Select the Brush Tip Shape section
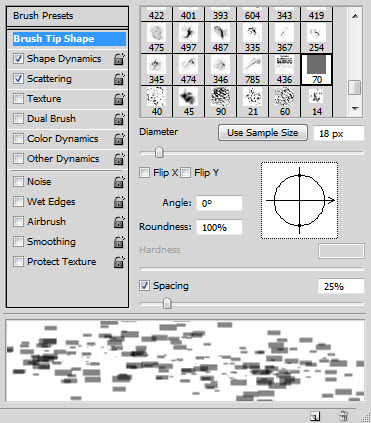 (69, 39)
